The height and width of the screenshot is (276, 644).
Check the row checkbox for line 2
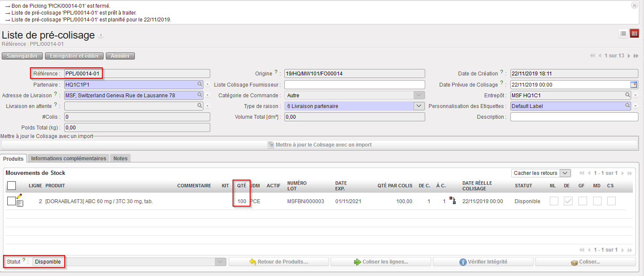(x=12, y=201)
